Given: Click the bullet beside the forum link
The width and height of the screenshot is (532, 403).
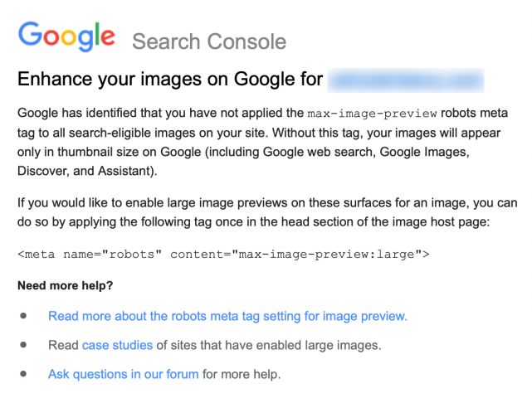Looking at the screenshot, I should pyautogui.click(x=24, y=374).
